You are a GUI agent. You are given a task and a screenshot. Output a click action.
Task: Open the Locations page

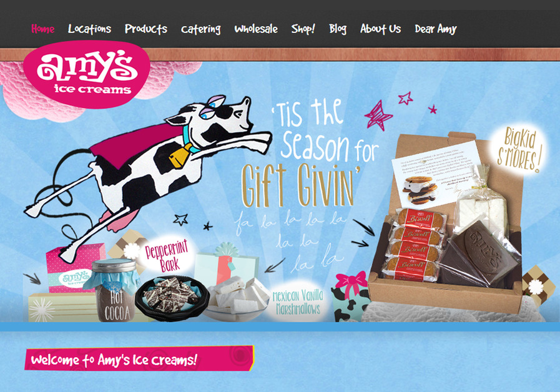pyautogui.click(x=90, y=29)
